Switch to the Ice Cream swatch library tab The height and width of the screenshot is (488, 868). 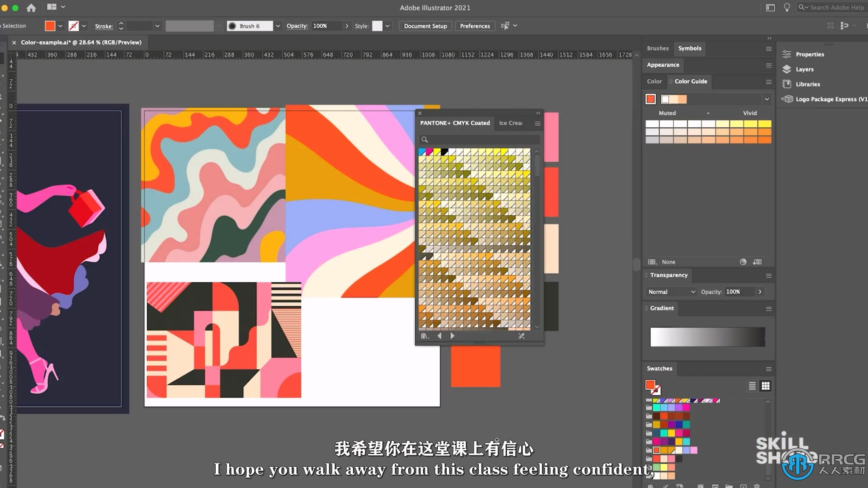pos(511,123)
